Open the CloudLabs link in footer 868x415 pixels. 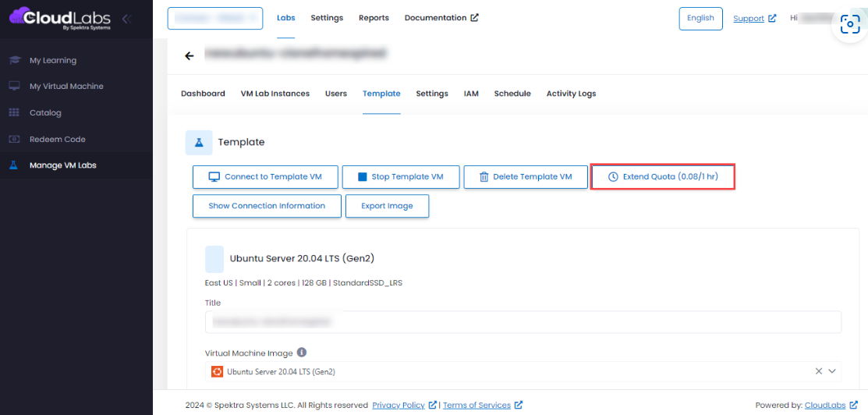(825, 405)
